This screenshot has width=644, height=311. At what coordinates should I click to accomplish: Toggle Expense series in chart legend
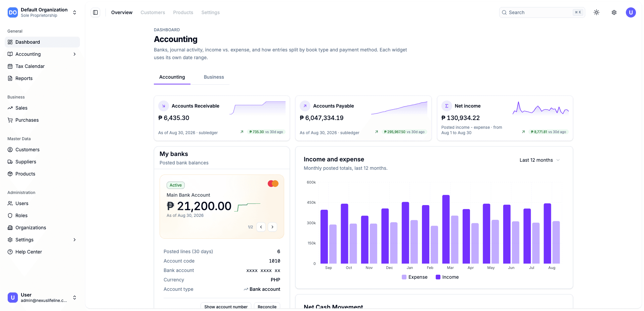click(415, 277)
